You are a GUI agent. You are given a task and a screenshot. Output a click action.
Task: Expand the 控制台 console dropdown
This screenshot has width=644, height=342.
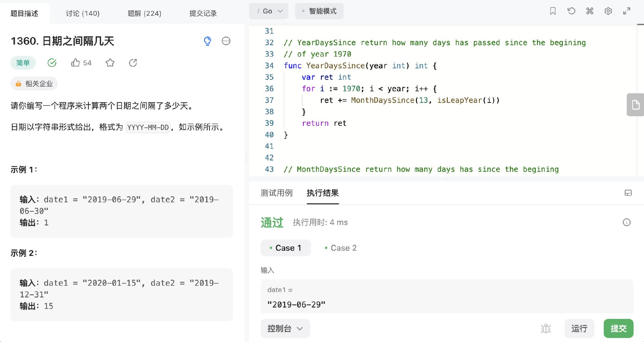point(285,328)
